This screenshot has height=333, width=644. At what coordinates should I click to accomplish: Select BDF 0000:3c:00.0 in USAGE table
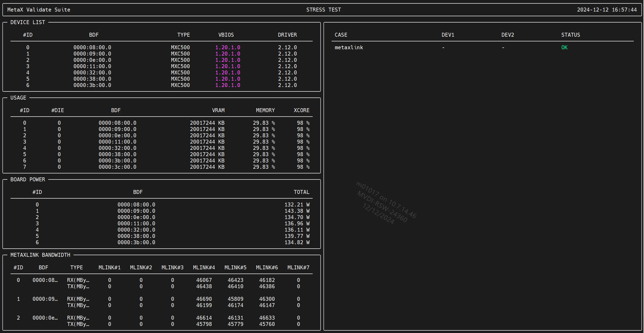click(118, 167)
